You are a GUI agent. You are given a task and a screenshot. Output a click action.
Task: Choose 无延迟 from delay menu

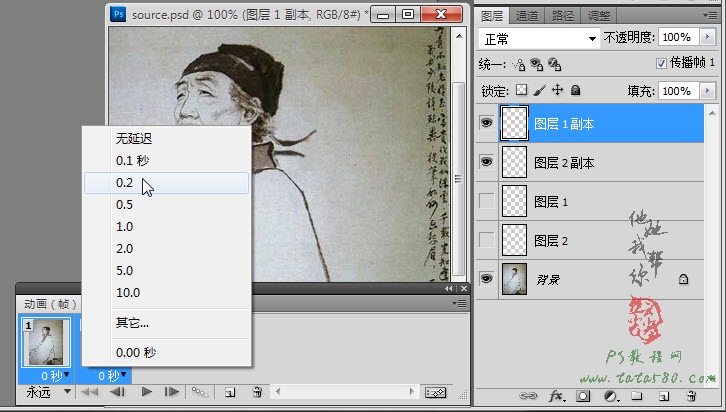(x=167, y=138)
